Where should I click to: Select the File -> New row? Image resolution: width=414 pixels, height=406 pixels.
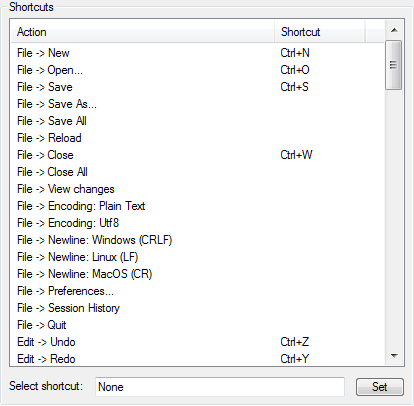197,53
